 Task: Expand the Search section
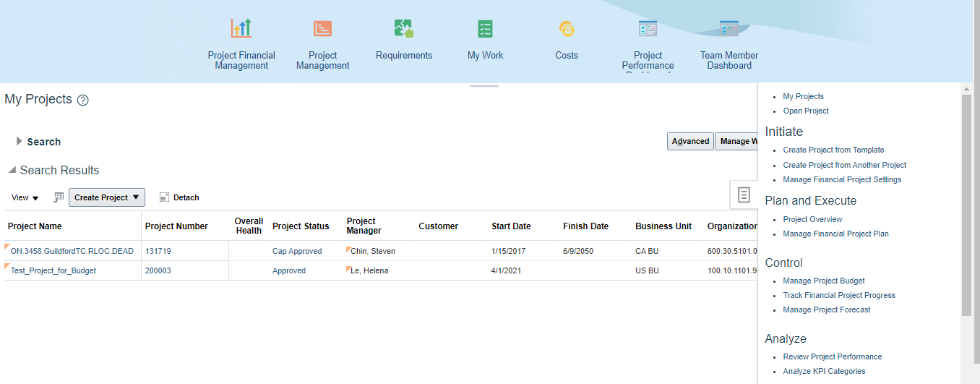[20, 141]
